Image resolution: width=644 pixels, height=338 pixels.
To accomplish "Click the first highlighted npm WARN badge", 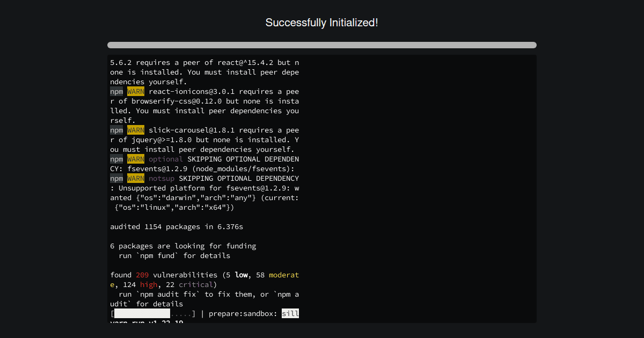I will [x=135, y=91].
